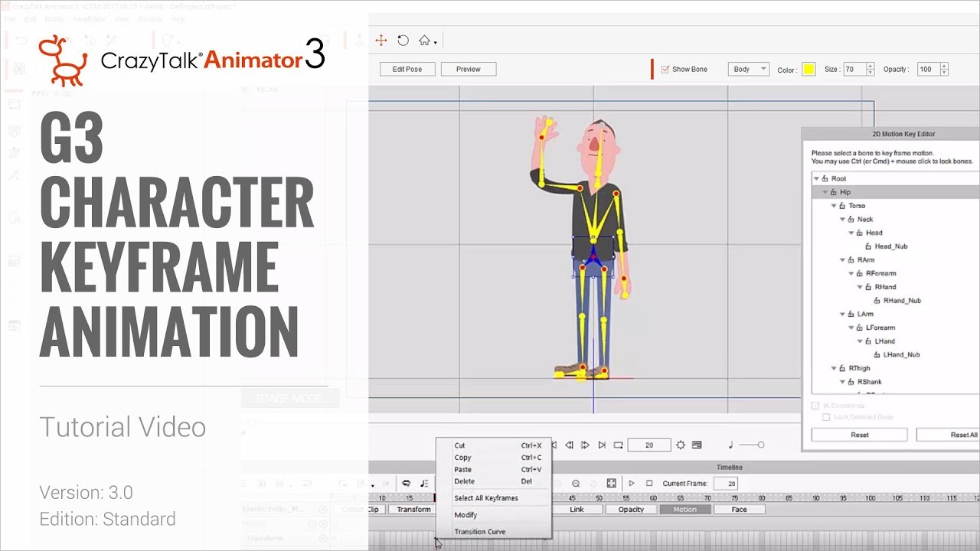Toggle lock icon on Root bone
The height and width of the screenshot is (551, 980).
(825, 178)
